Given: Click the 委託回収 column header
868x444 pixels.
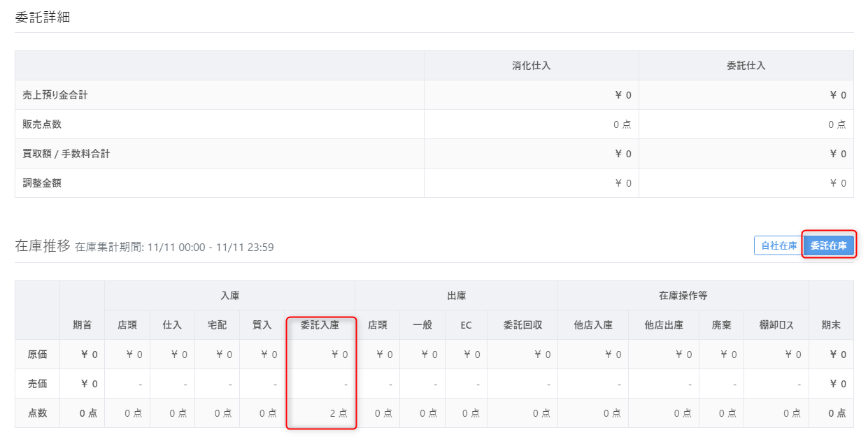Looking at the screenshot, I should pos(522,325).
